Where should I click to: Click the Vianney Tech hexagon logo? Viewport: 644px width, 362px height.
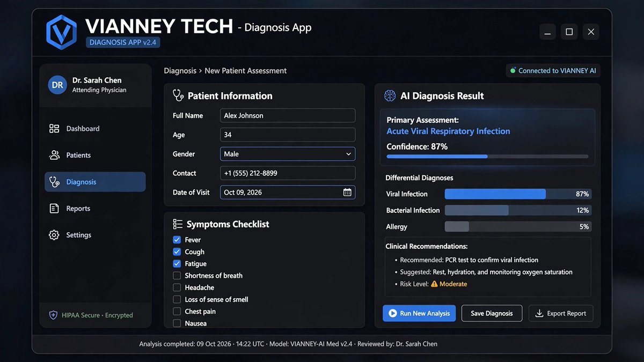coord(62,32)
